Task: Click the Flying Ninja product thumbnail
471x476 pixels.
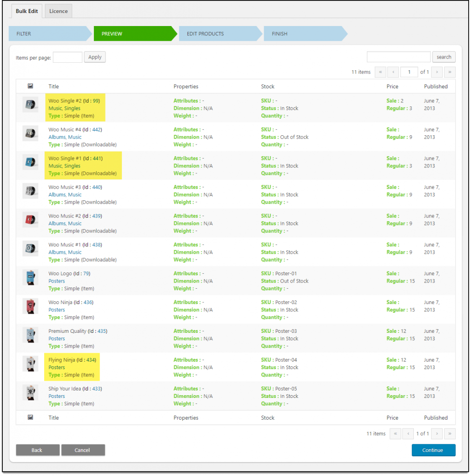Action: click(x=30, y=364)
